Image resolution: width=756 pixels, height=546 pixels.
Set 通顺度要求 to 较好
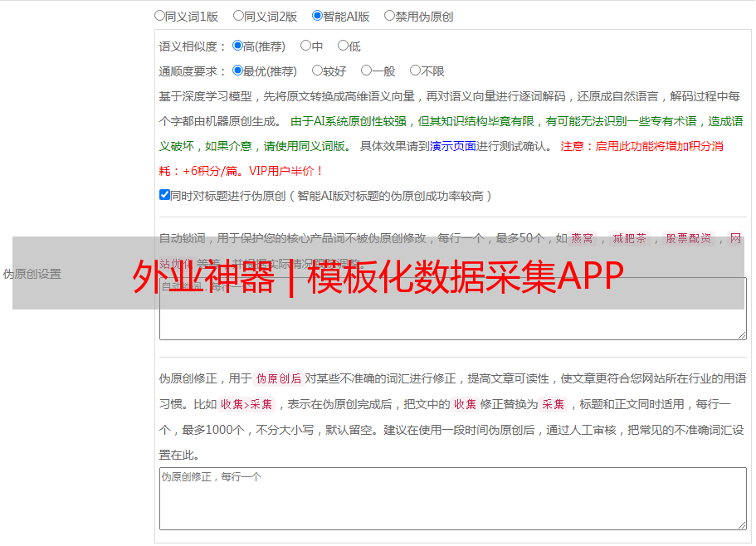click(x=317, y=71)
